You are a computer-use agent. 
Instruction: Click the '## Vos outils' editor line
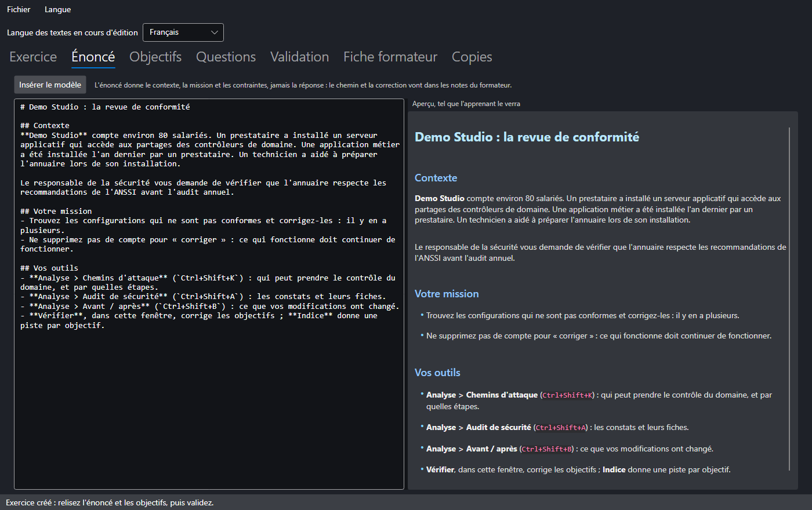49,268
